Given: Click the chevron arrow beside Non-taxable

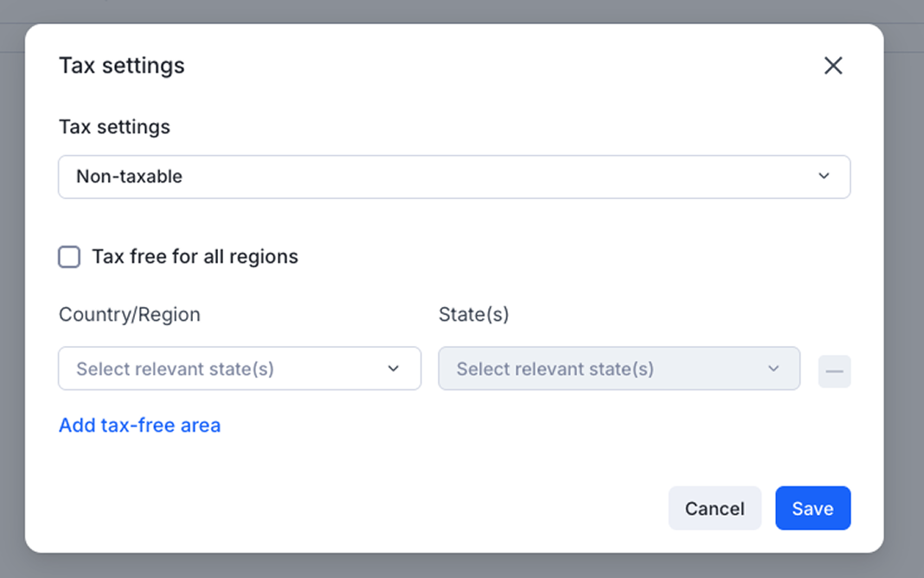Looking at the screenshot, I should click(x=824, y=177).
